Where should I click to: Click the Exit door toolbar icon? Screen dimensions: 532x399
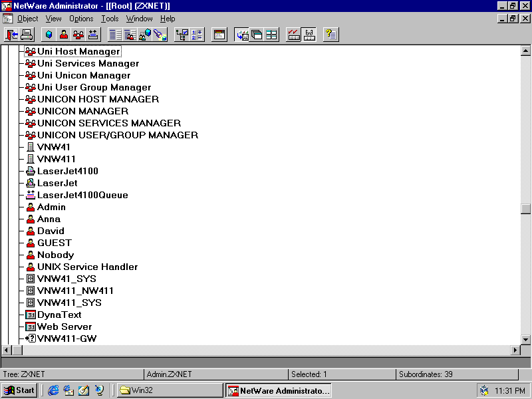point(12,35)
